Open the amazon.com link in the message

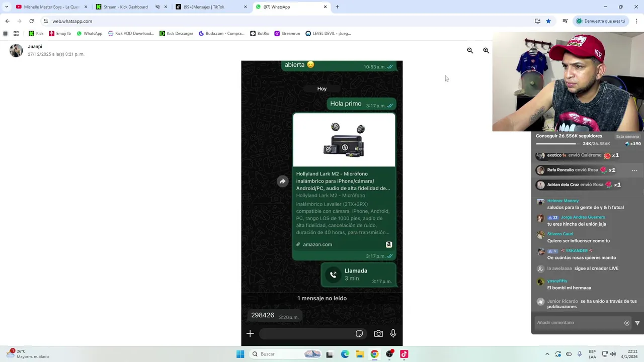[x=317, y=244]
